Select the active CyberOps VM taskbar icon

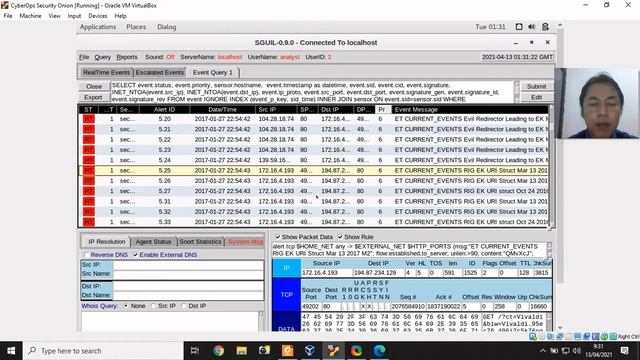pos(333,351)
